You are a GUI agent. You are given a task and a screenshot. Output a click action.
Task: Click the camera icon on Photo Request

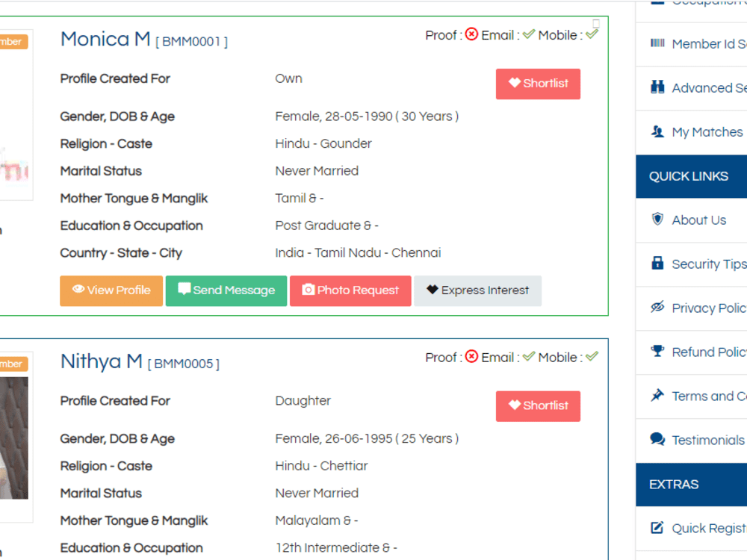[309, 290]
